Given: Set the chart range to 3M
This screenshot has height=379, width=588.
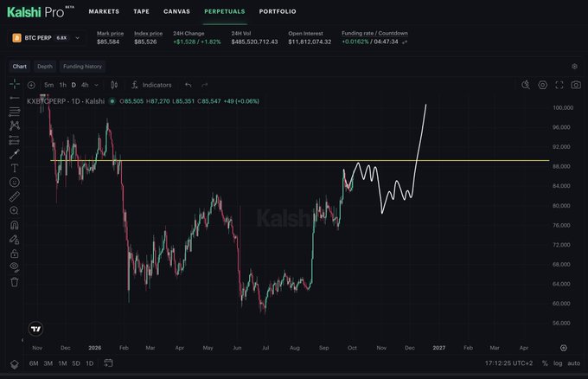Looking at the screenshot, I should (x=48, y=363).
